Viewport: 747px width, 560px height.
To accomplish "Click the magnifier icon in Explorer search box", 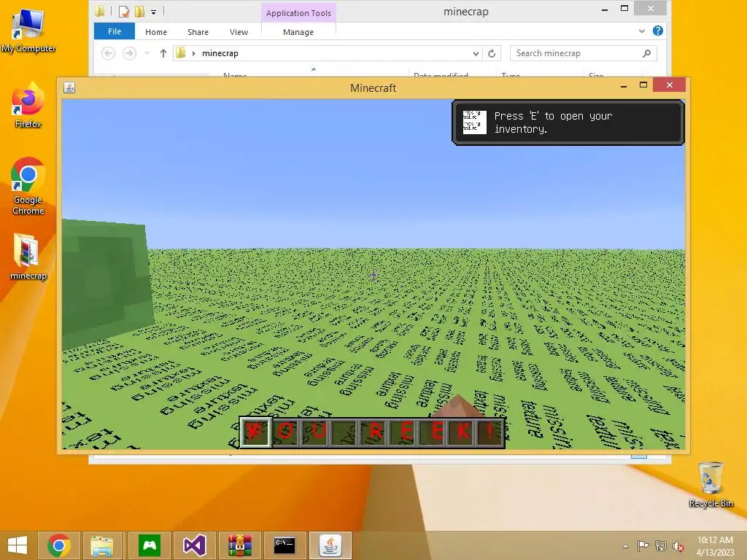I will (x=646, y=53).
